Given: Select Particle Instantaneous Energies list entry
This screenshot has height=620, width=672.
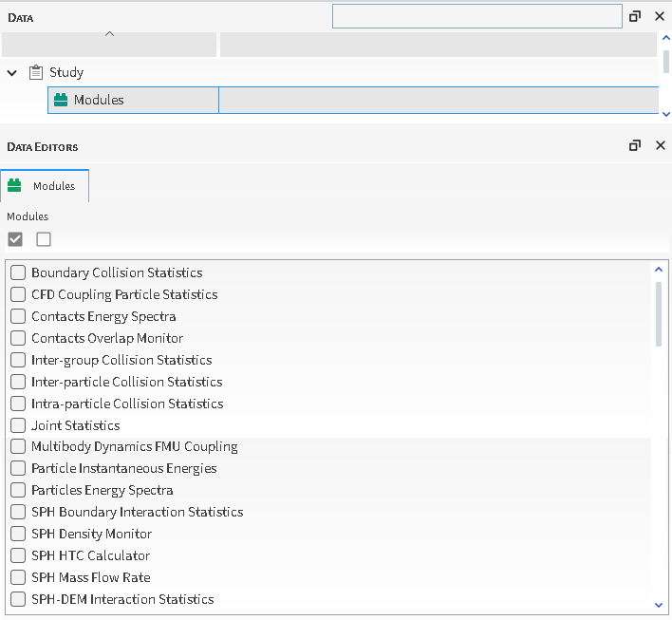Looking at the screenshot, I should tap(123, 468).
